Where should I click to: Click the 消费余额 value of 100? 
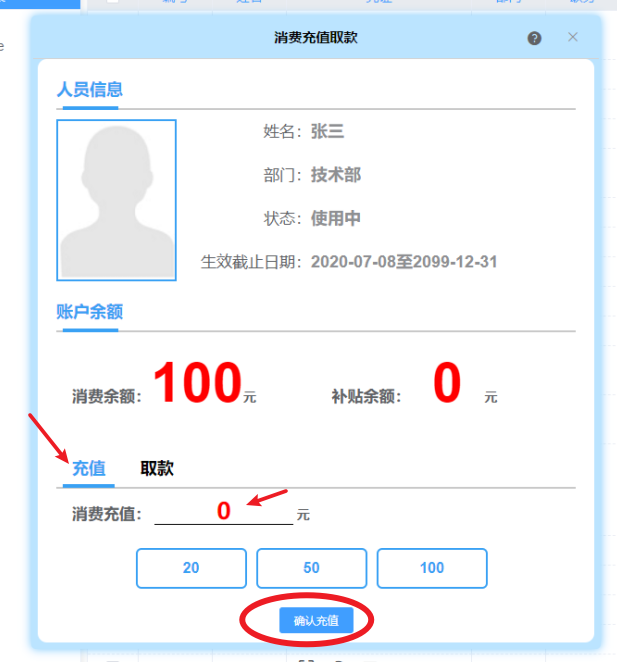point(197,383)
